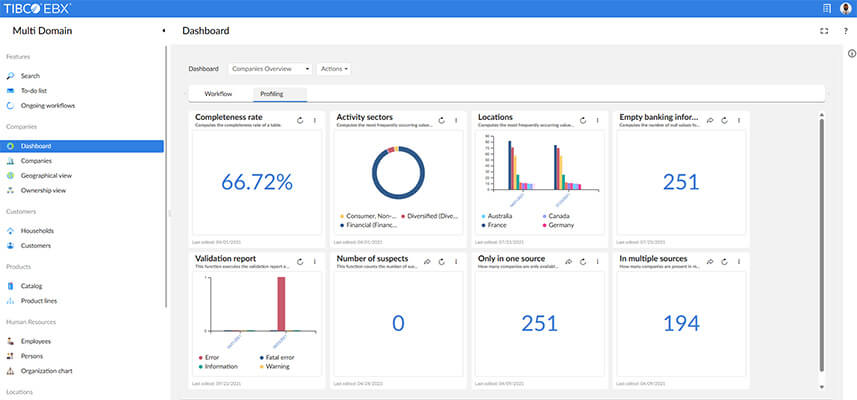Viewport: 857px width, 400px height.
Task: Click the globe icon next to Geographical view
Action: click(x=10, y=175)
